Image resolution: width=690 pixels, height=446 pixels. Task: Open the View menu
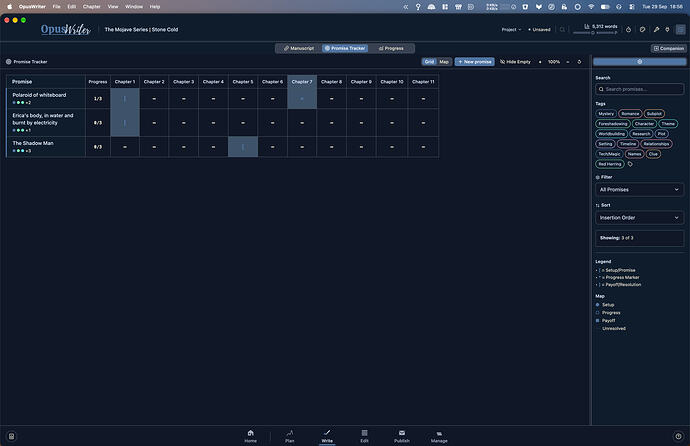113,7
